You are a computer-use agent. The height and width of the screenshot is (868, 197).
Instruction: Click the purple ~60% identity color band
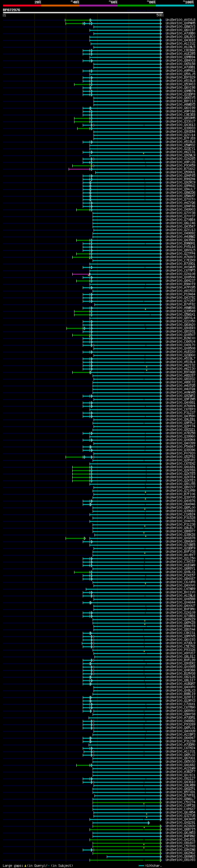point(99,6)
